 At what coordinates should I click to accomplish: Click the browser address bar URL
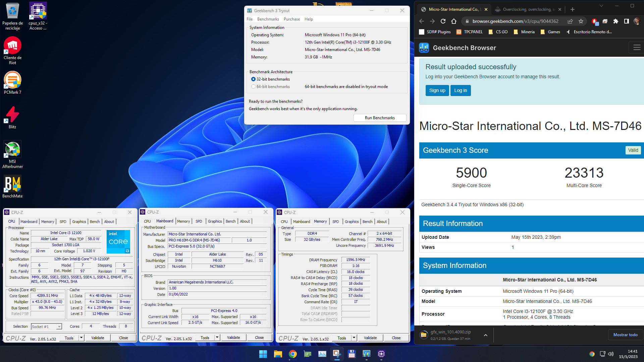[x=515, y=21]
